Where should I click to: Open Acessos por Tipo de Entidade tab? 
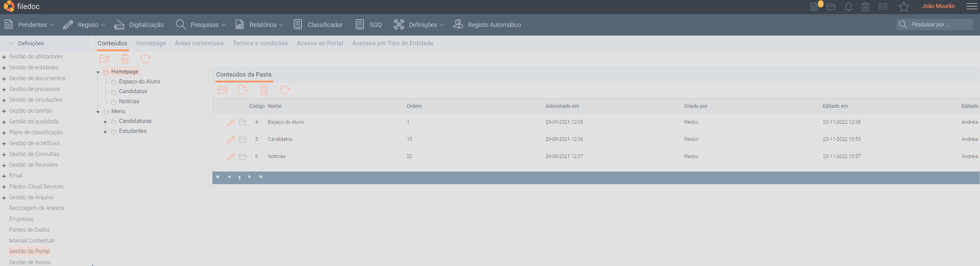pos(392,43)
